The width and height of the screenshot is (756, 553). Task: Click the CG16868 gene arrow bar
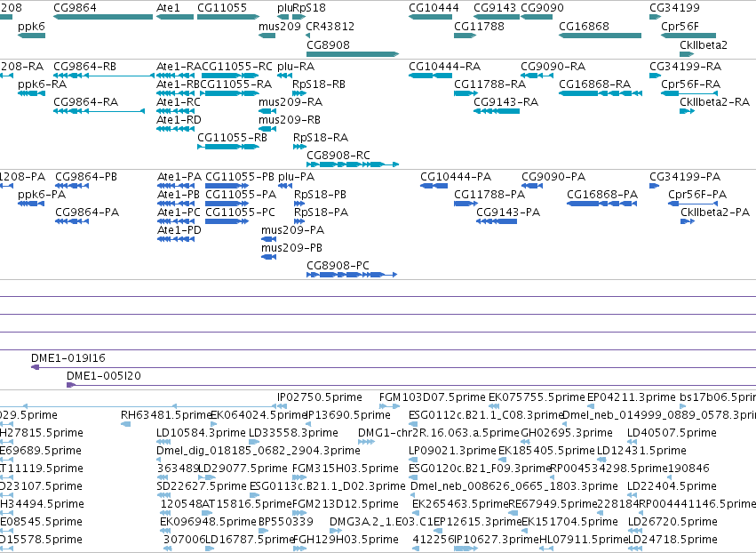point(601,36)
